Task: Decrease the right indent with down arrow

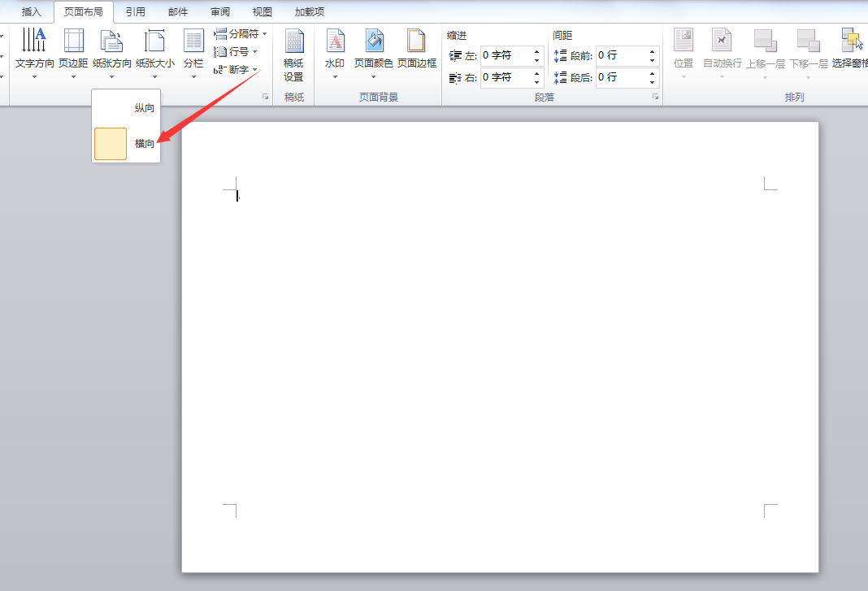Action: (x=537, y=83)
